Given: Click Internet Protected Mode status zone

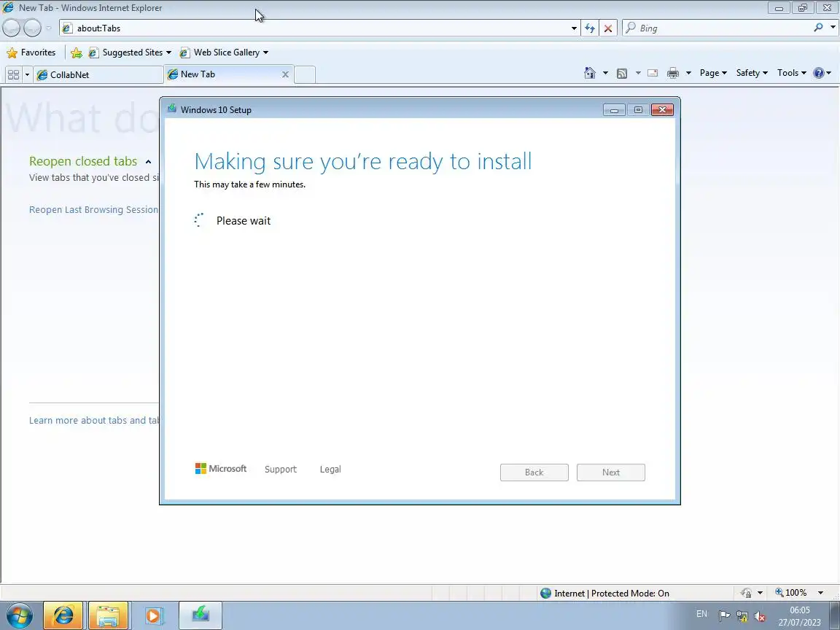Looking at the screenshot, I should (604, 593).
